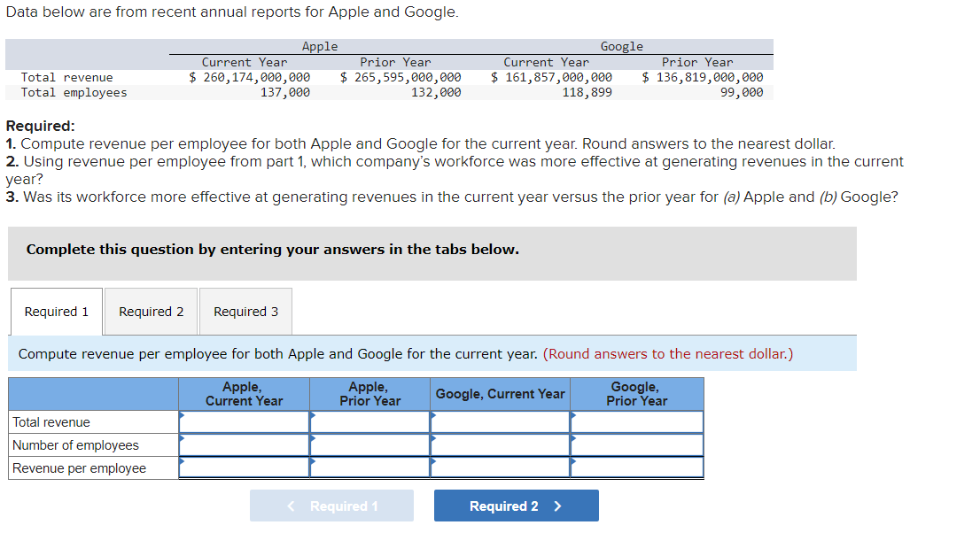Click the Total revenue cell for Apple, Prior Year
Screen dimensions: 980x556
pos(369,421)
